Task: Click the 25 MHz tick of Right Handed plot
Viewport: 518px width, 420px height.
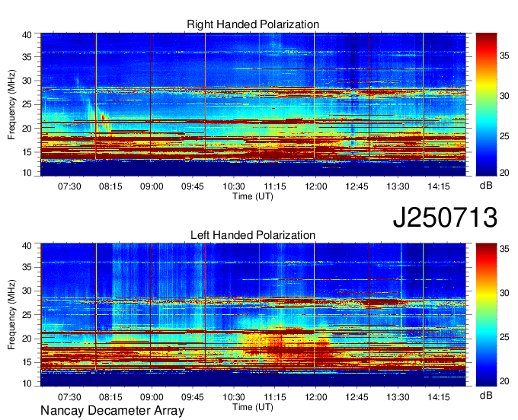Action: point(27,104)
